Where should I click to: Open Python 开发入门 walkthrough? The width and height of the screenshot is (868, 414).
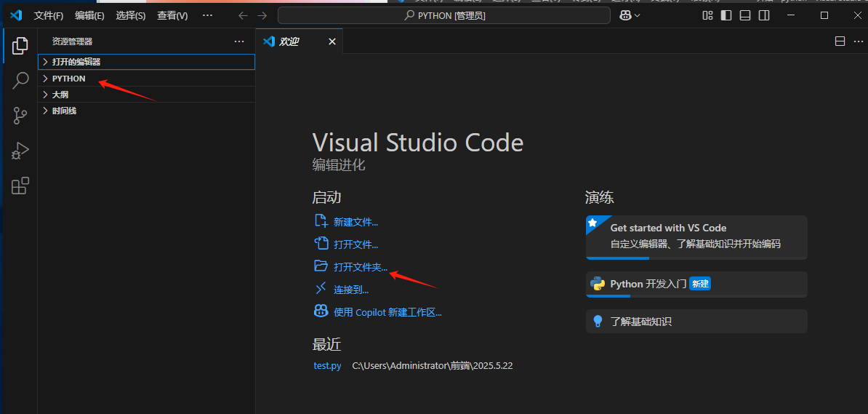(x=696, y=284)
